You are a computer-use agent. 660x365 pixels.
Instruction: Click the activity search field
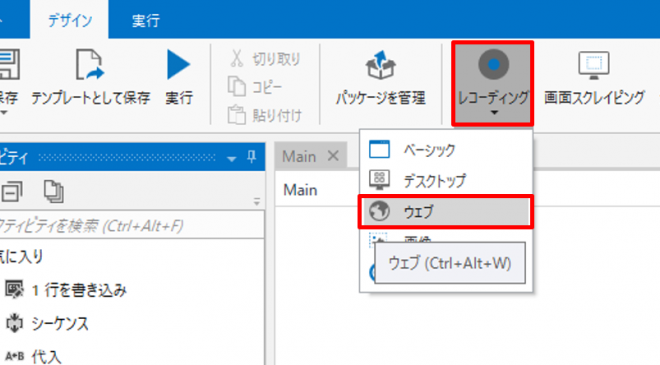click(x=131, y=226)
